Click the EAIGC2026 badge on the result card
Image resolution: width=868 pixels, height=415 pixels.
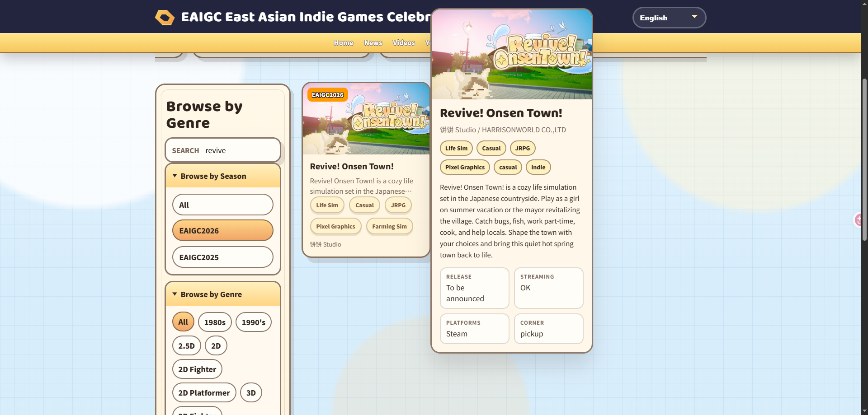pyautogui.click(x=328, y=95)
